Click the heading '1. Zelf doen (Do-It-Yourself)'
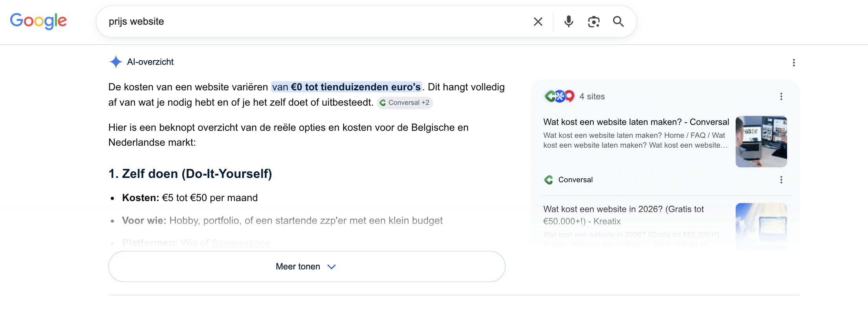868x315 pixels. click(x=190, y=174)
